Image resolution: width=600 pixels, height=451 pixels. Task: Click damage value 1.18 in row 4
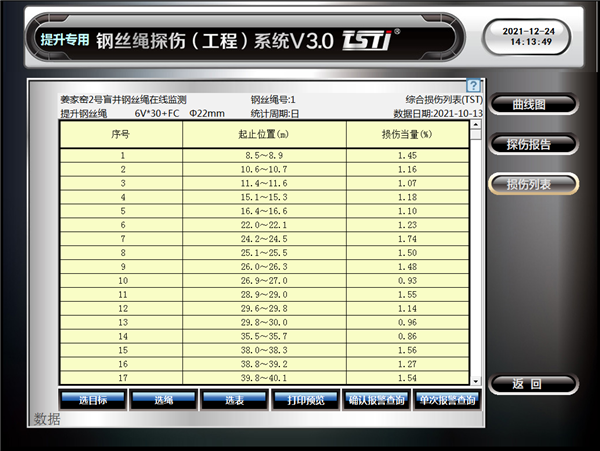(x=408, y=197)
